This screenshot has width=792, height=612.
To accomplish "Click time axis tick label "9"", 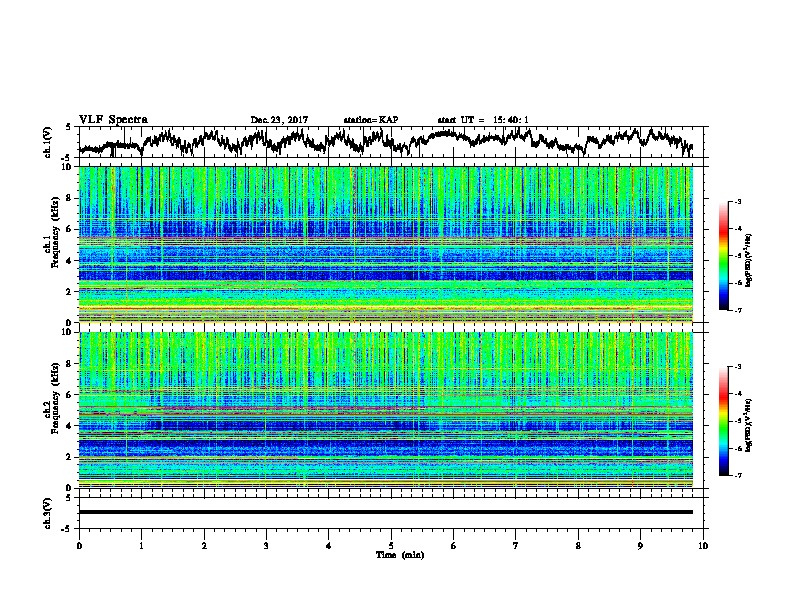I will click(640, 546).
